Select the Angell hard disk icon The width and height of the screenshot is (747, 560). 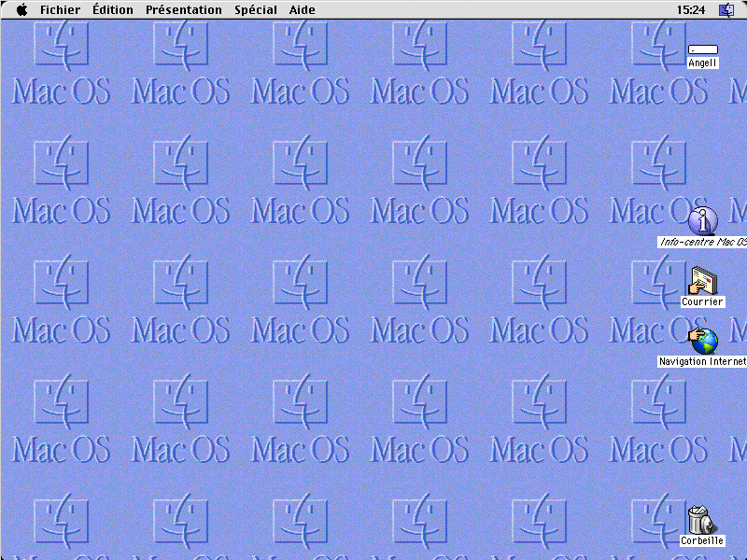703,49
